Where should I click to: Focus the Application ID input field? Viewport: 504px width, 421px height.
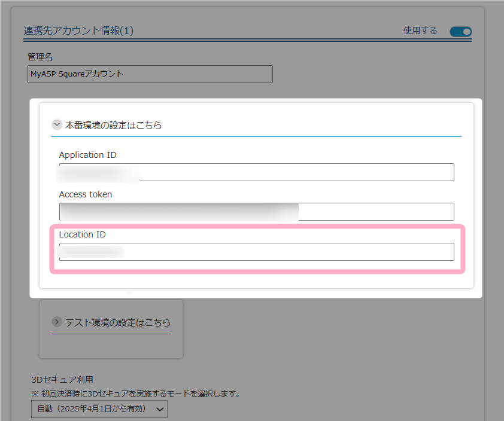coord(256,172)
